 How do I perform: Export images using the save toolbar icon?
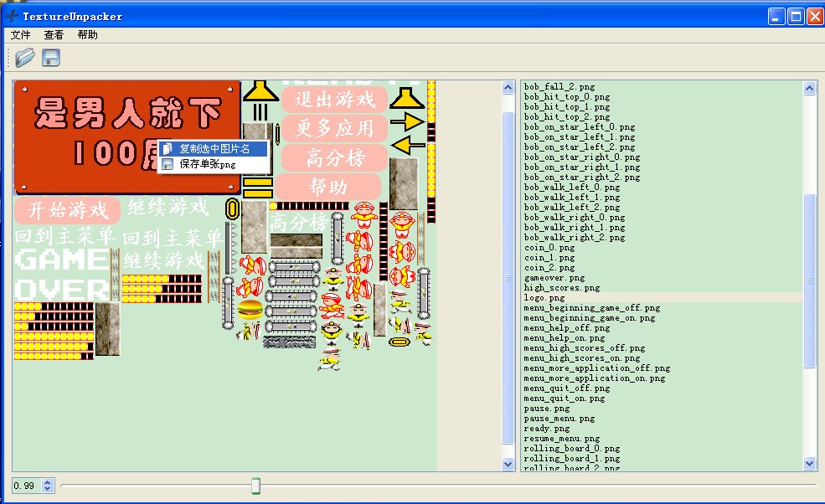pos(50,57)
